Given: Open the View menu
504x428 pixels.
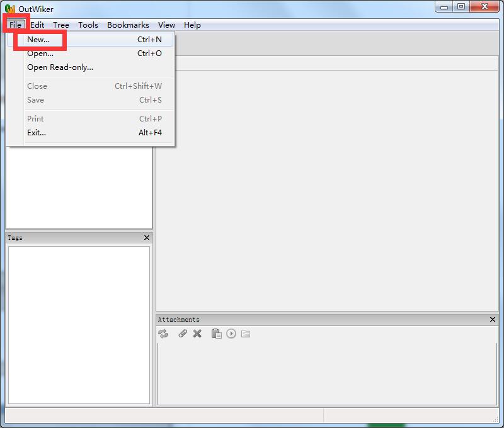Looking at the screenshot, I should tap(166, 25).
